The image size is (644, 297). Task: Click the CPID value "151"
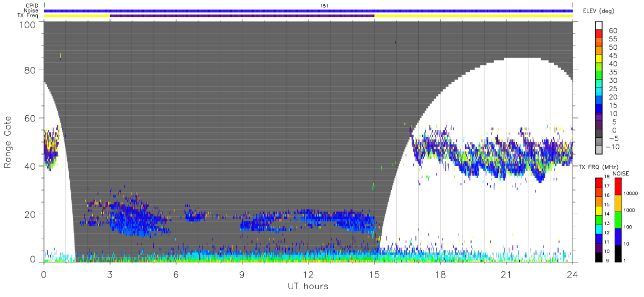(x=325, y=6)
